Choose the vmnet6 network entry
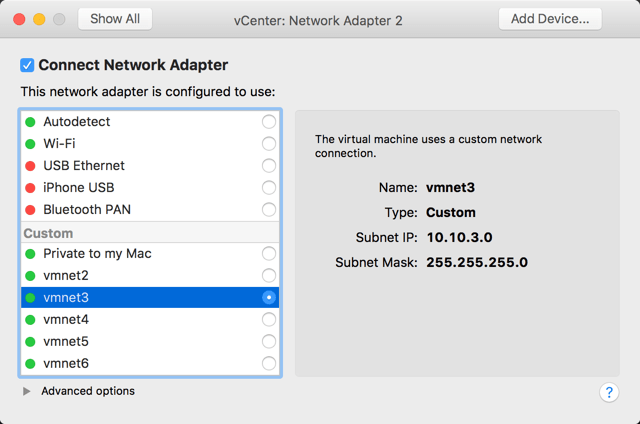Screen dimensions: 640x424 pyautogui.click(x=66, y=364)
